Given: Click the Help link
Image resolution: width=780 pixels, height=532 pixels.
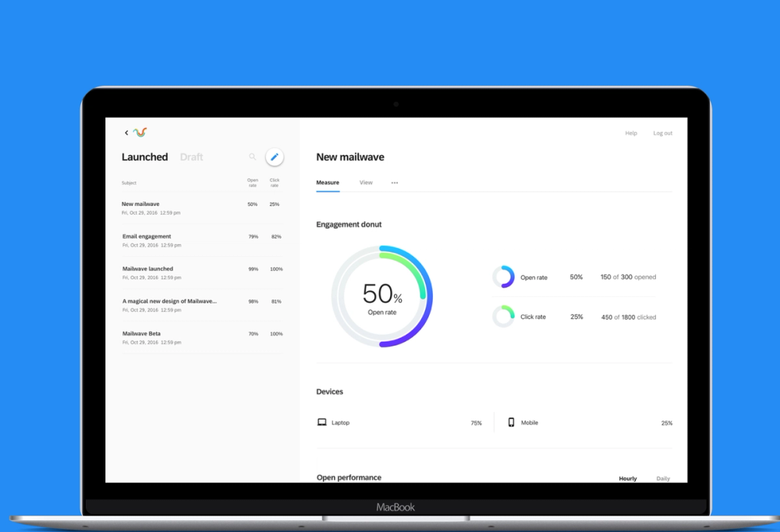Looking at the screenshot, I should [x=631, y=133].
